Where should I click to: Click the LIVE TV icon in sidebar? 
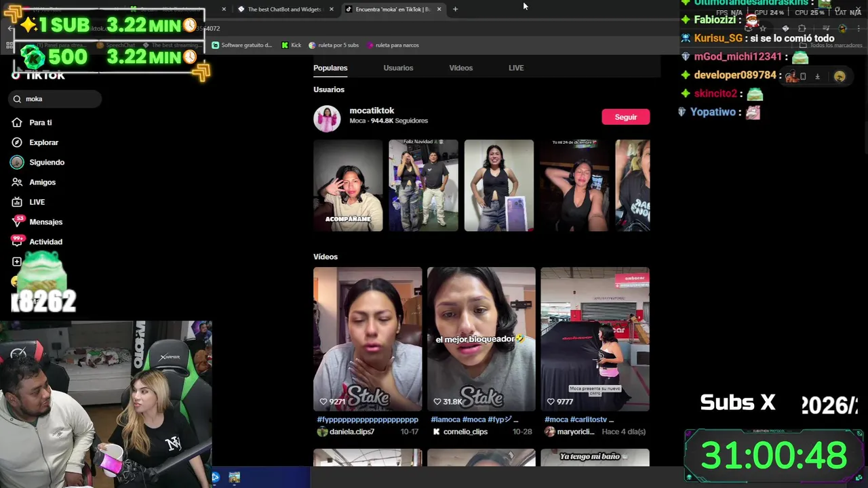pos(17,202)
